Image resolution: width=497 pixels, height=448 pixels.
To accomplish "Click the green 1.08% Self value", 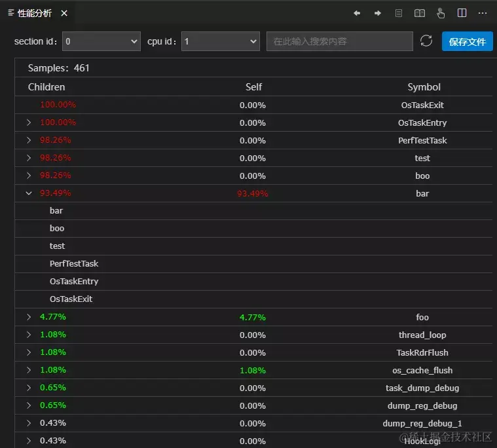I will point(252,370).
